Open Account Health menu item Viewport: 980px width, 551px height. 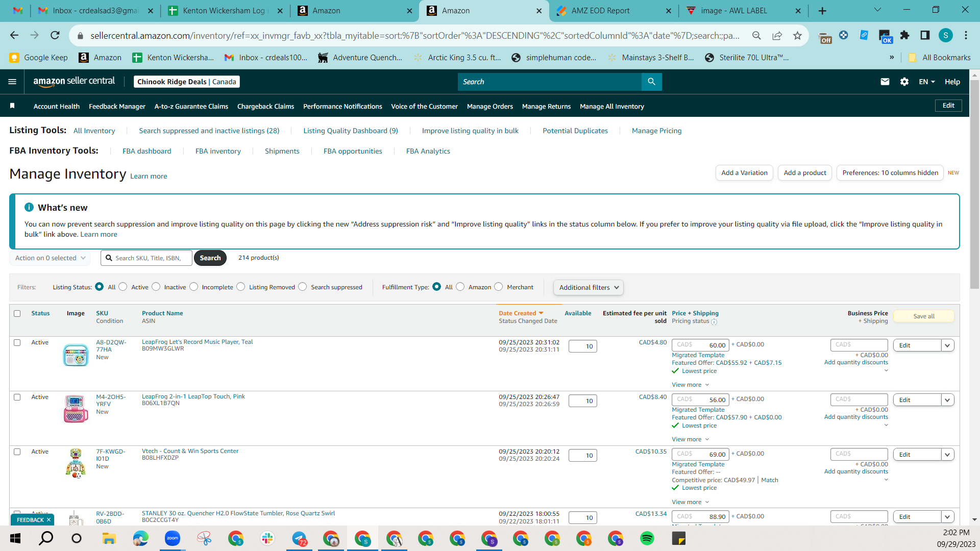point(57,106)
